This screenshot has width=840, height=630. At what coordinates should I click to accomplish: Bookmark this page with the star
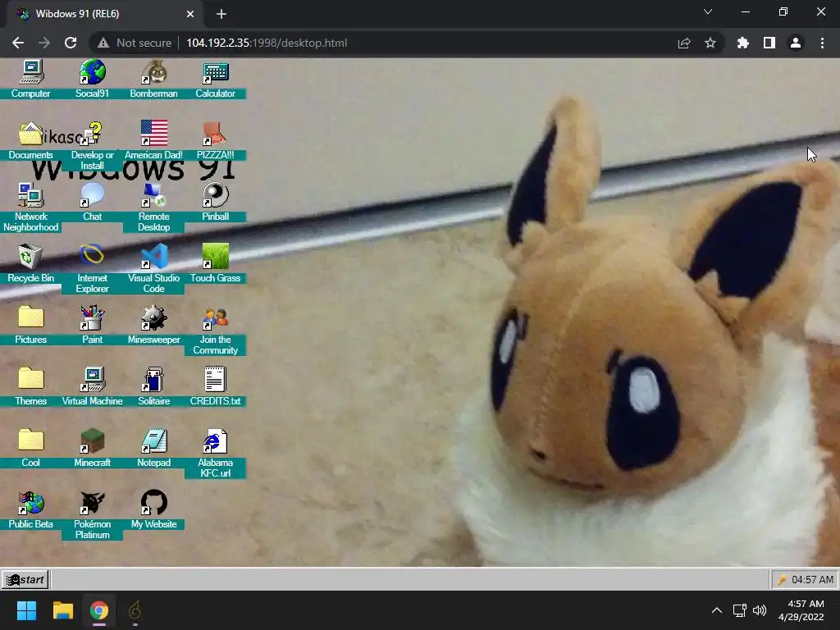[x=710, y=43]
